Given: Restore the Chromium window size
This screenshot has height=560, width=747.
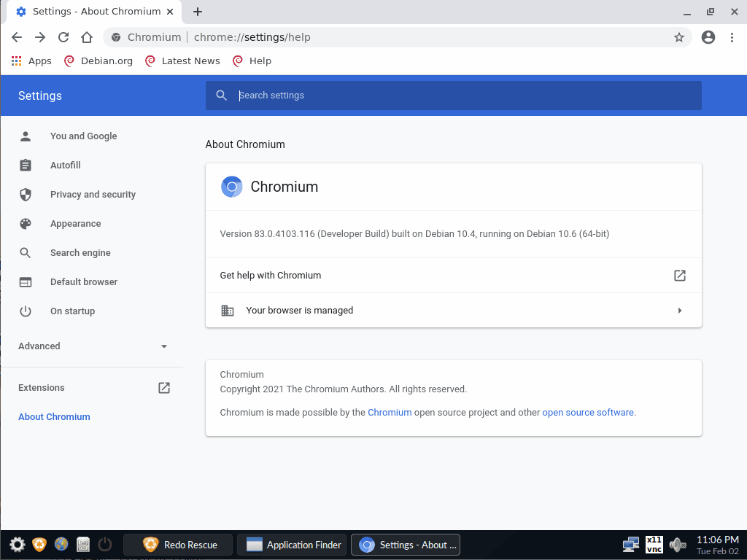Looking at the screenshot, I should (x=711, y=12).
